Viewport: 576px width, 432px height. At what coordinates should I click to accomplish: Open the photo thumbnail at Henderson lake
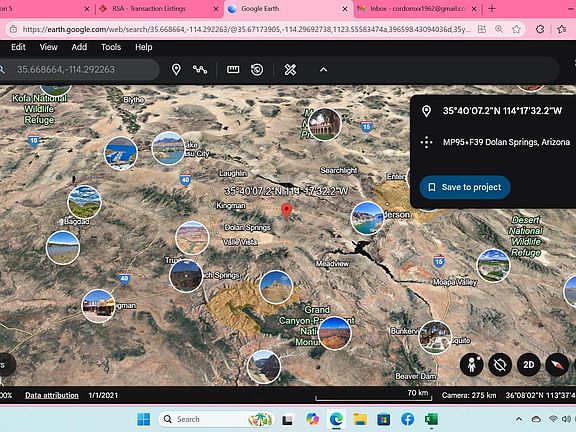[x=367, y=218]
